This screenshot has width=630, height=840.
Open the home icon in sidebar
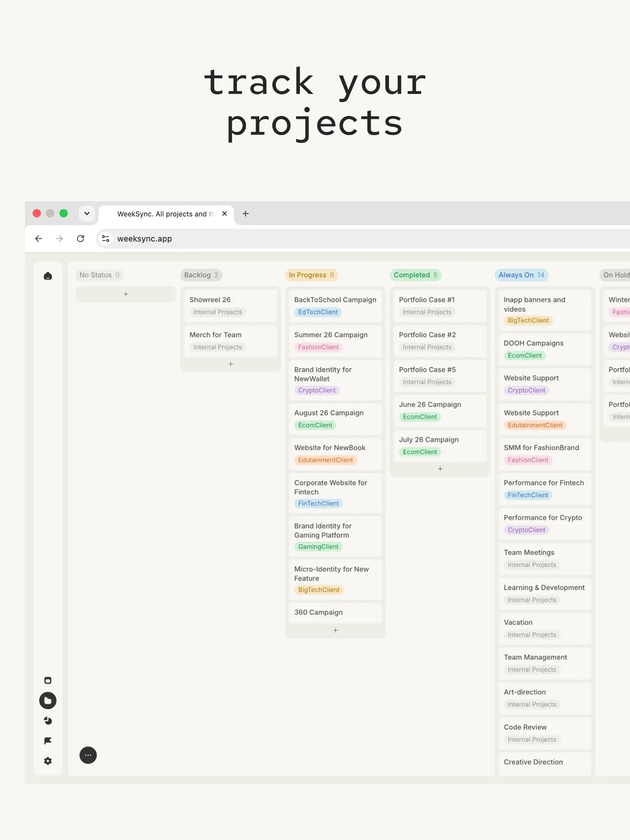point(48,276)
